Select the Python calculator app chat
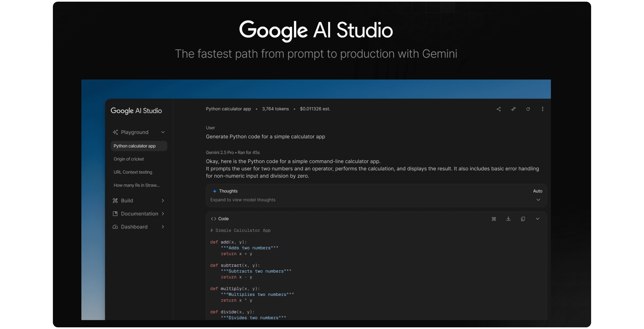Viewport: 644px width, 329px height. [x=139, y=146]
